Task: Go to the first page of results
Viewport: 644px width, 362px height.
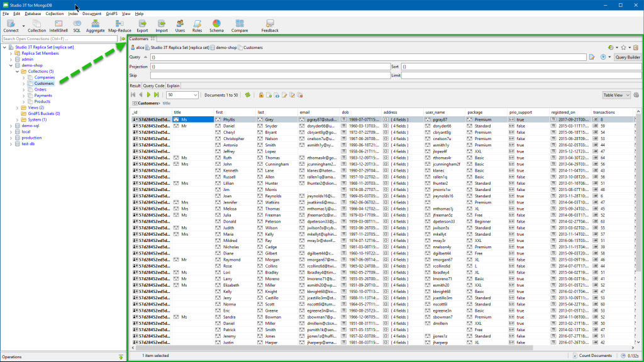Action: (x=133, y=96)
